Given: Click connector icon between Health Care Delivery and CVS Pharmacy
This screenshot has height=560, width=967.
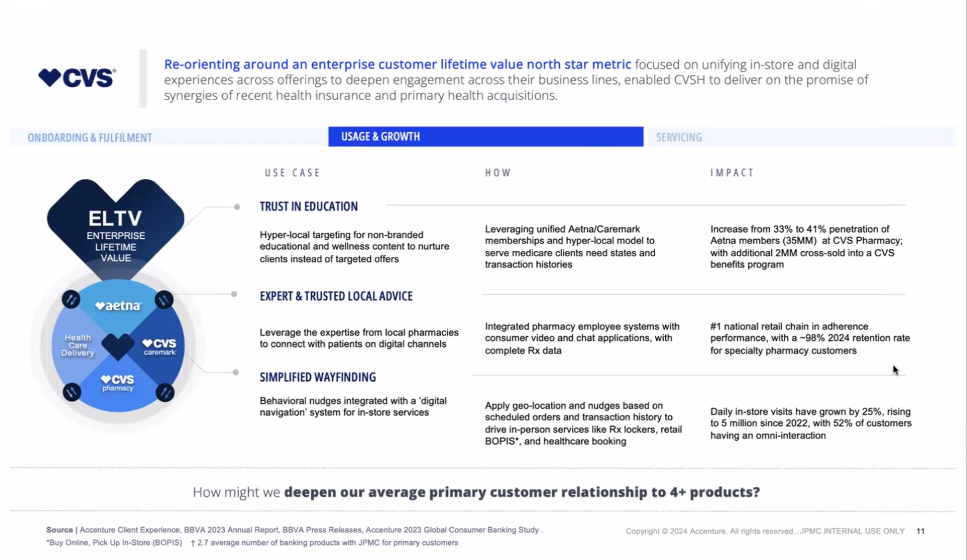Looking at the screenshot, I should pyautogui.click(x=72, y=392).
